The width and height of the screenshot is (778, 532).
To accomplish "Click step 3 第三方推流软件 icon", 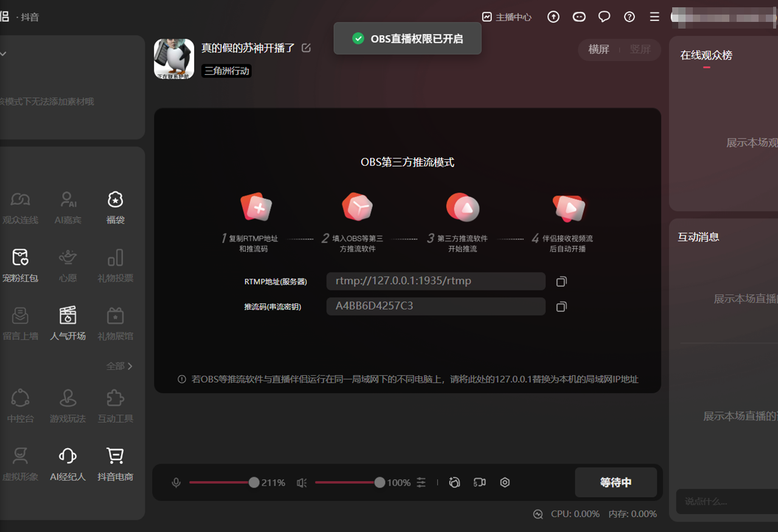I will tap(463, 207).
